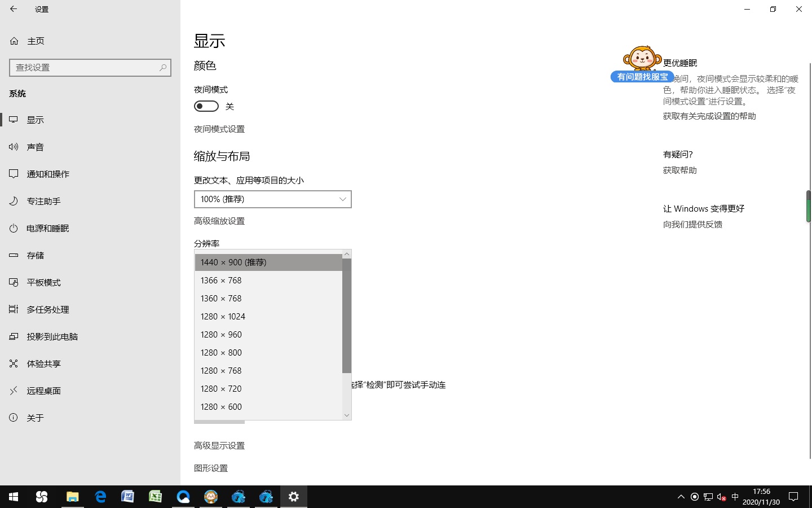Open 存储 storage settings
The height and width of the screenshot is (508, 812).
coord(90,255)
